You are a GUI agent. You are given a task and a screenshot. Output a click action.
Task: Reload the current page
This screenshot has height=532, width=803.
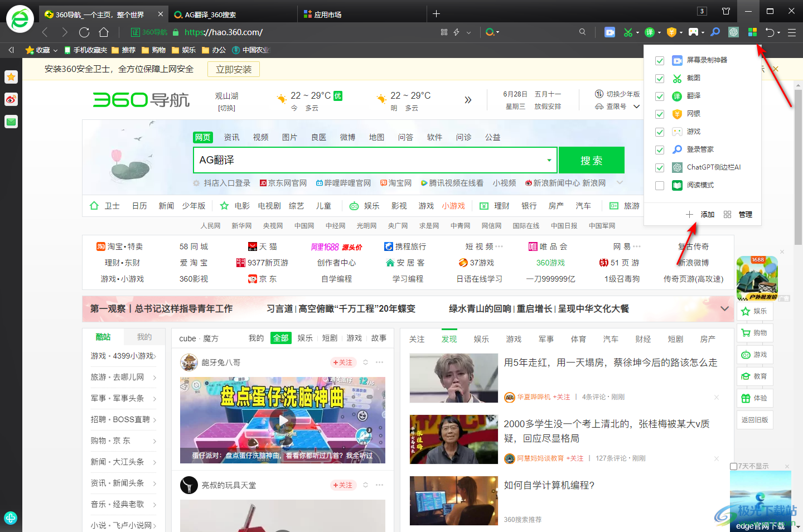pyautogui.click(x=84, y=32)
